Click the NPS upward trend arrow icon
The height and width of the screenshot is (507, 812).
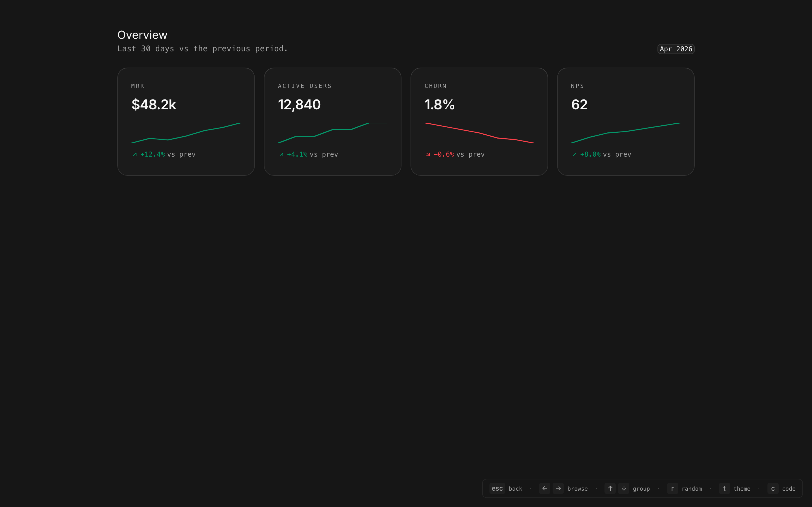[574, 155]
